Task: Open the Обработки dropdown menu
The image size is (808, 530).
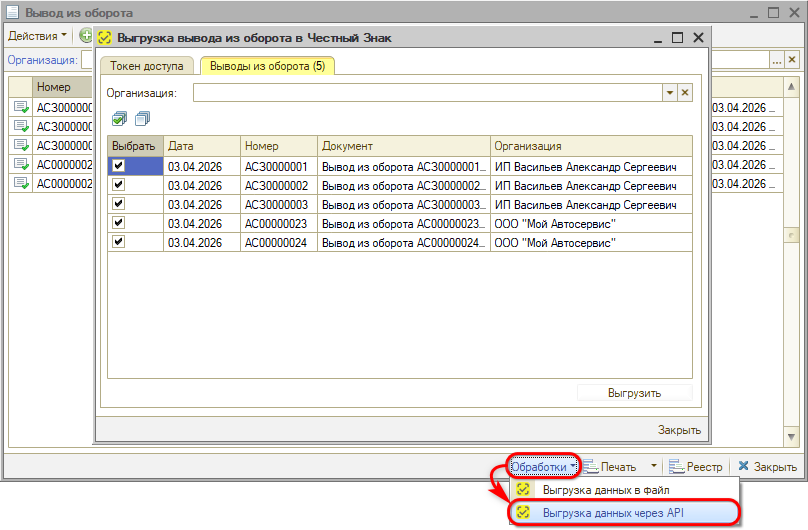Action: click(543, 467)
